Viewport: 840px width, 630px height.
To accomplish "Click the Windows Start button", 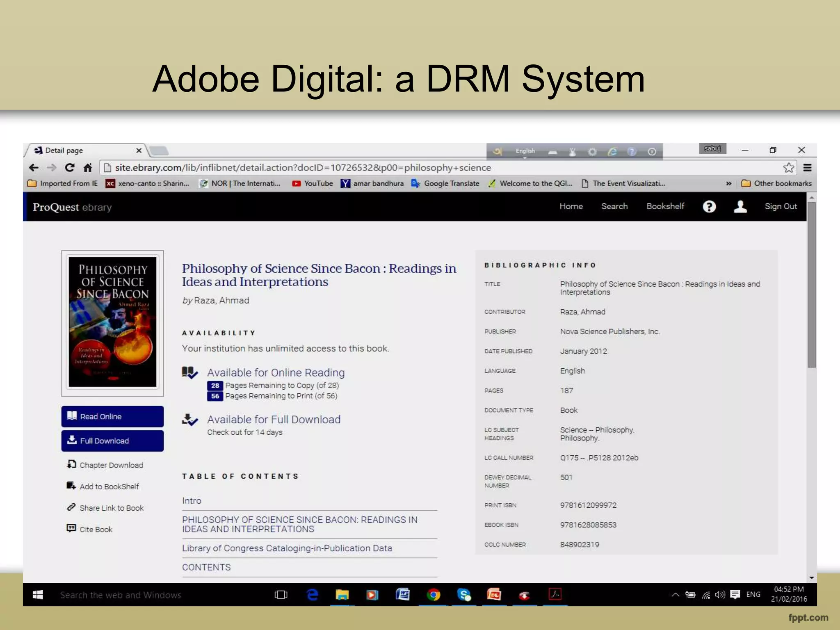I will click(x=38, y=595).
